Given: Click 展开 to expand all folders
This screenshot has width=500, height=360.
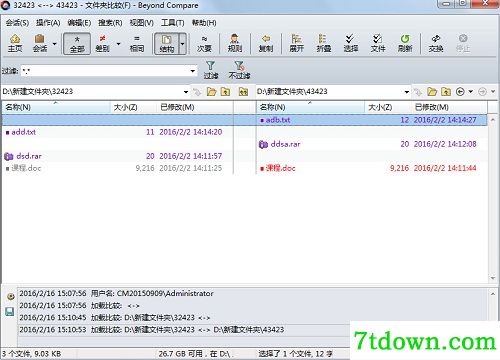Looking at the screenshot, I should [x=296, y=43].
